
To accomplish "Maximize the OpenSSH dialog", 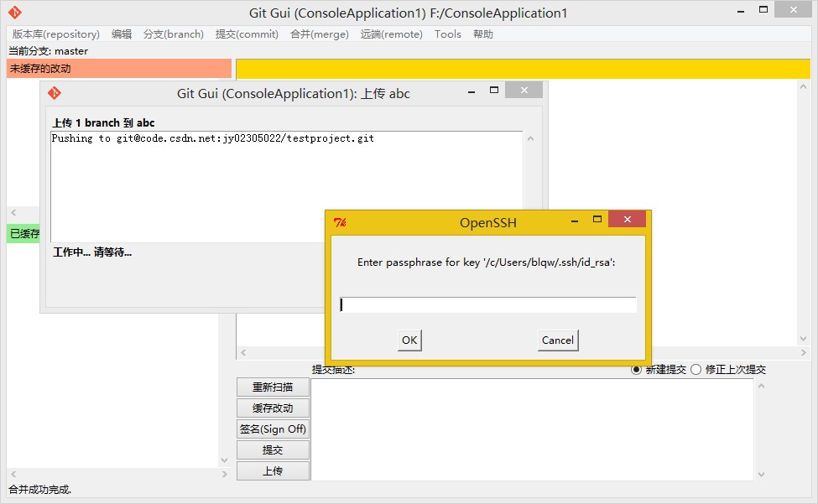I will coord(597,220).
